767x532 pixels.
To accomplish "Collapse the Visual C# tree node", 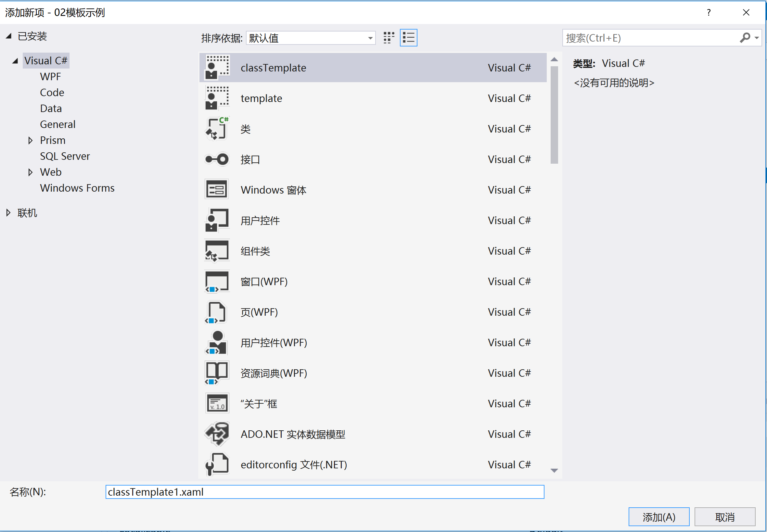I will pos(15,61).
